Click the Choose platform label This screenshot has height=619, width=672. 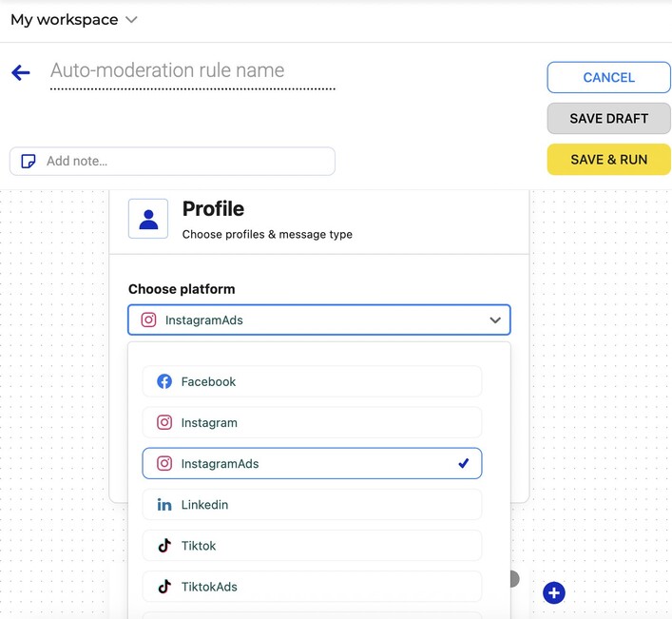pos(182,289)
